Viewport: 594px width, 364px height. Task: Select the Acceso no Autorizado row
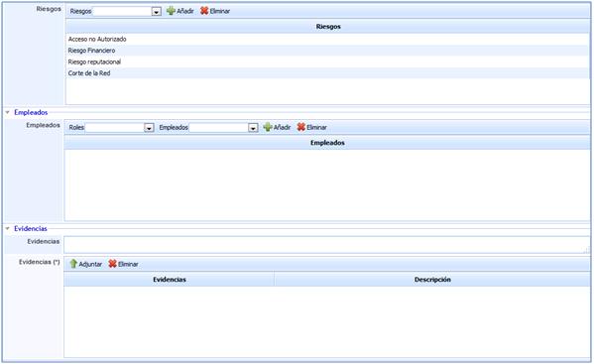[327, 39]
